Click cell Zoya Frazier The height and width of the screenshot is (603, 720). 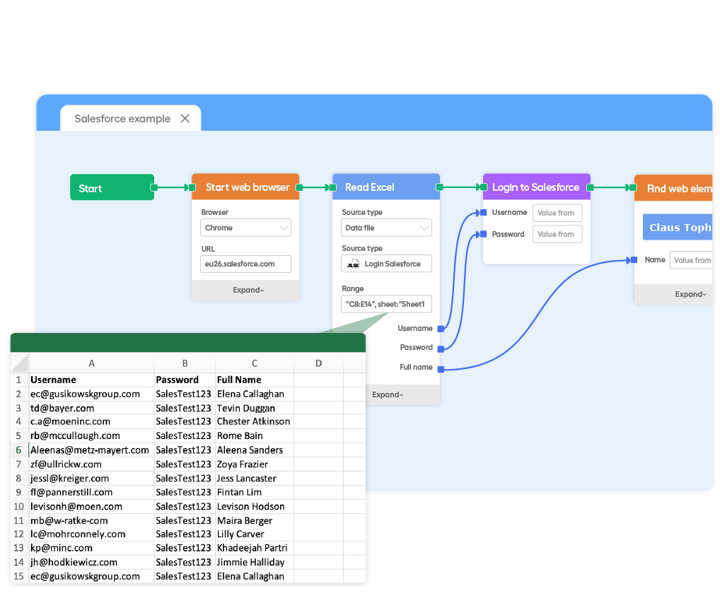(x=254, y=464)
